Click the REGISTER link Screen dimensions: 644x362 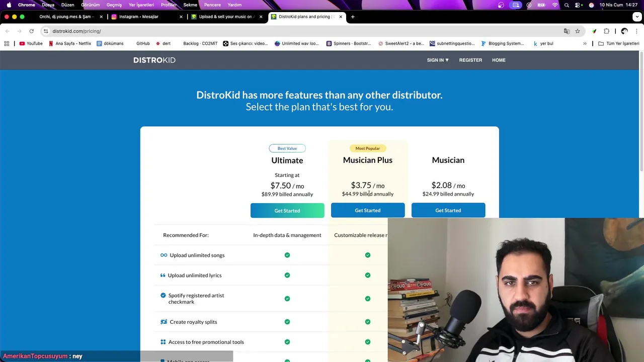click(x=470, y=60)
